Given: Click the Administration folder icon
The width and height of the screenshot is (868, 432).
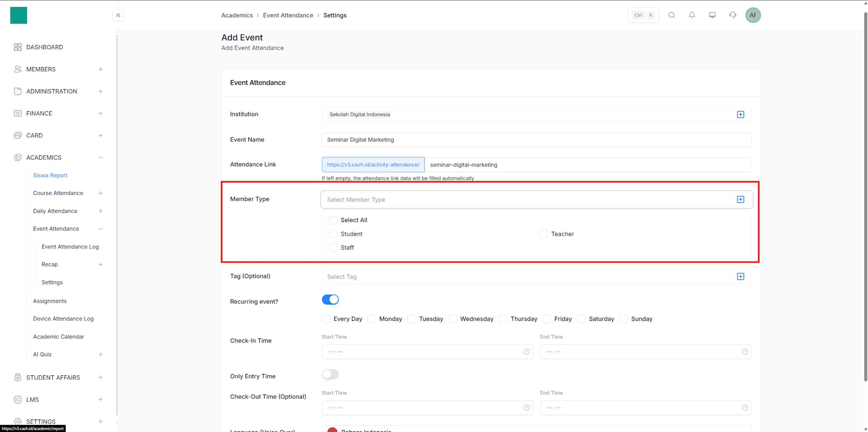Looking at the screenshot, I should 18,91.
